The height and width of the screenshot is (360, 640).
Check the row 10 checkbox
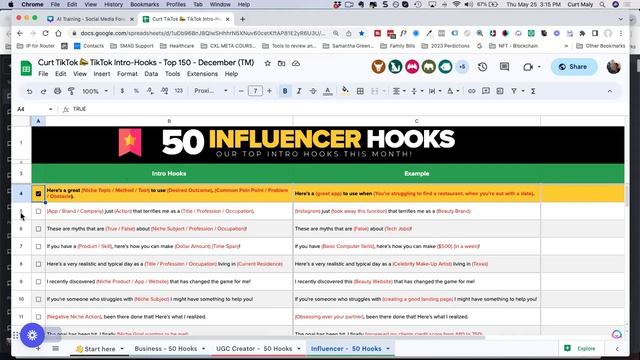coord(38,299)
